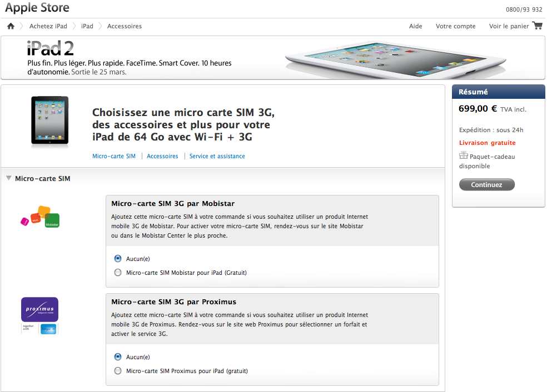Image resolution: width=547 pixels, height=392 pixels.
Task: Click the Proximus logo
Action: pos(40,309)
